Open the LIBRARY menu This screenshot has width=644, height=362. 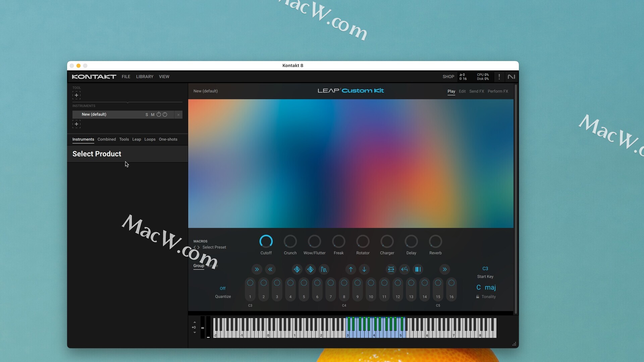point(145,77)
